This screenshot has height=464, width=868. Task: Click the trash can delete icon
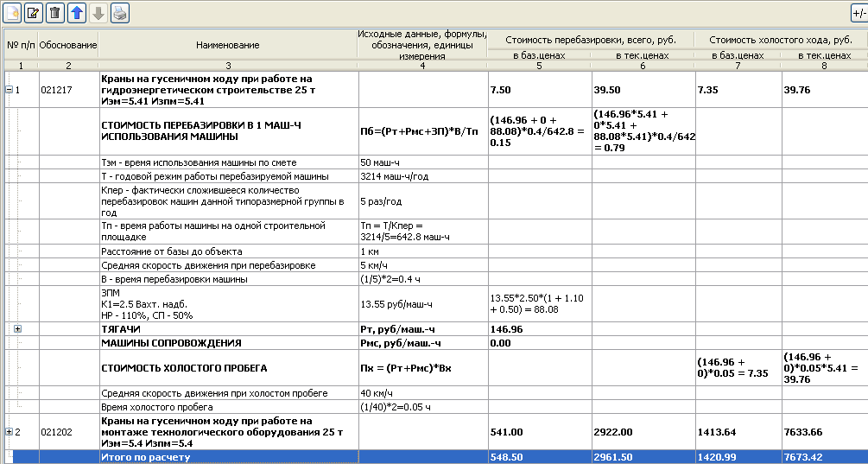pyautogui.click(x=55, y=12)
